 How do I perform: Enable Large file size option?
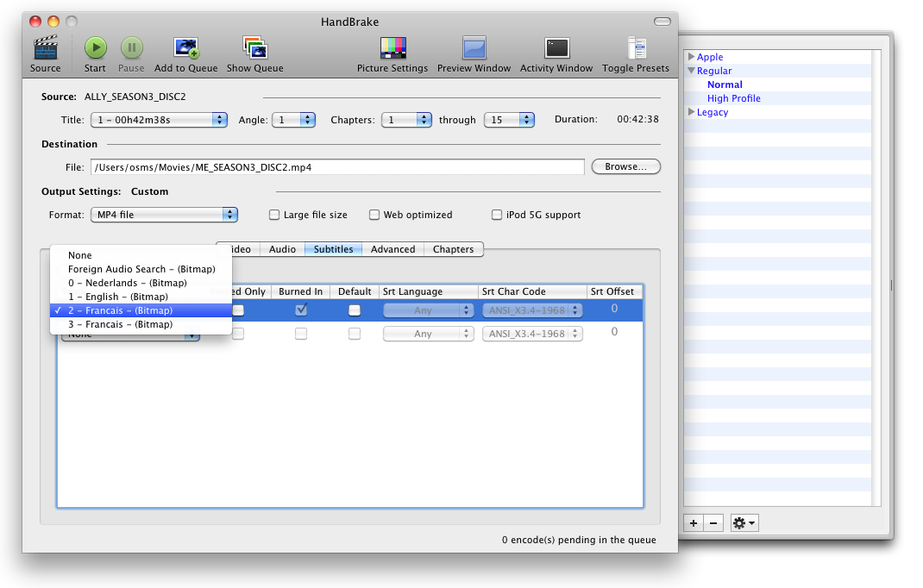click(x=274, y=215)
